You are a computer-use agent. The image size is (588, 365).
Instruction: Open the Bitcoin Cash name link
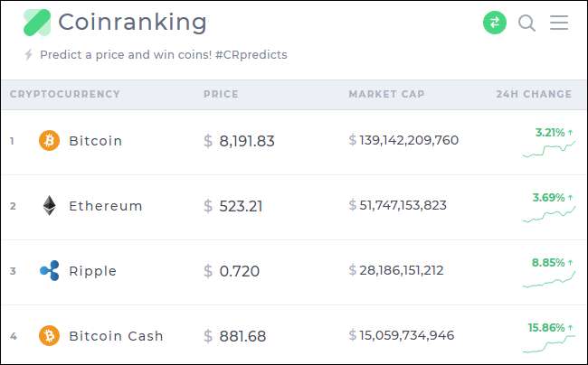(116, 336)
